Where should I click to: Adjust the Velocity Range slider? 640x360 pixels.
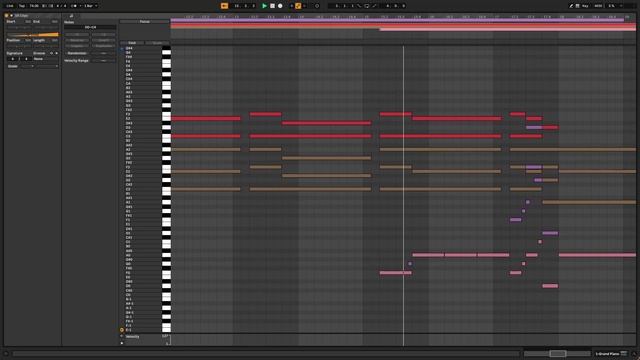click(x=104, y=60)
